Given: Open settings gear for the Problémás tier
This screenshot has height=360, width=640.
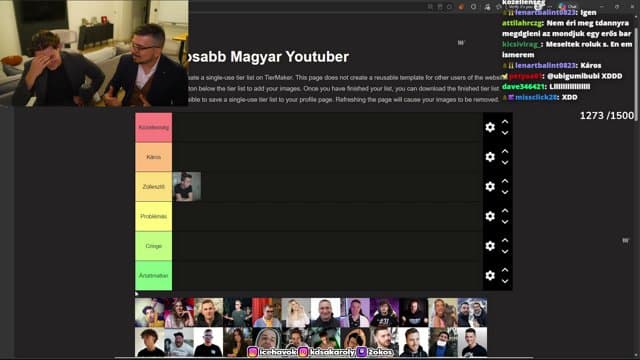Looking at the screenshot, I should pyautogui.click(x=490, y=216).
